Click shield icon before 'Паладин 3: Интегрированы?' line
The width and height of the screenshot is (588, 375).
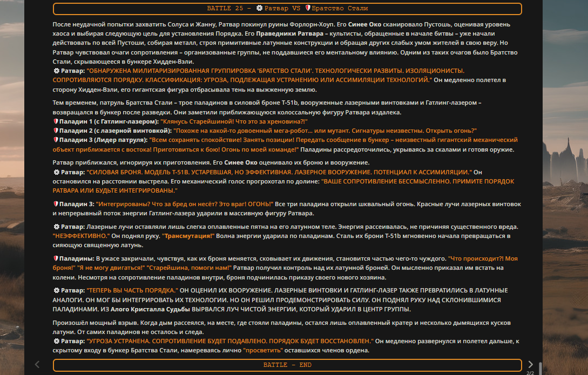[x=56, y=204]
